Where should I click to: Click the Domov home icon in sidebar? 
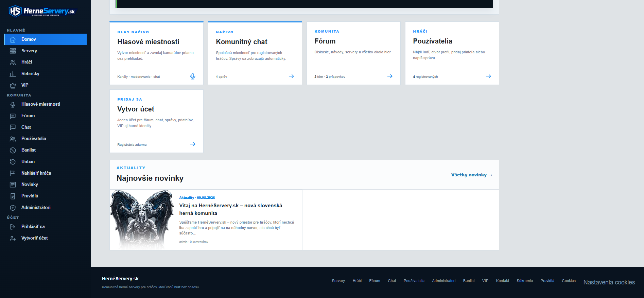tap(13, 40)
